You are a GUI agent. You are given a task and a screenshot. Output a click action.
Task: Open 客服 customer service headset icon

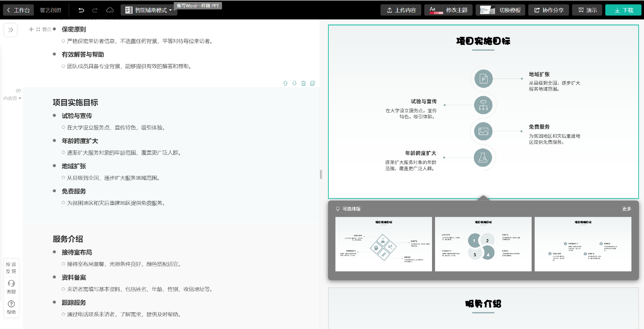pyautogui.click(x=11, y=286)
